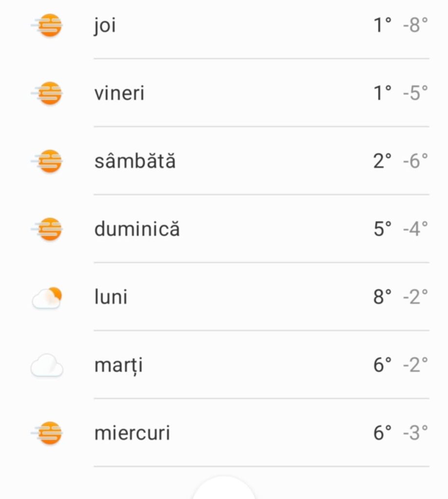448x499 pixels.
Task: Tap the cloud icon for marți
Action: click(47, 365)
